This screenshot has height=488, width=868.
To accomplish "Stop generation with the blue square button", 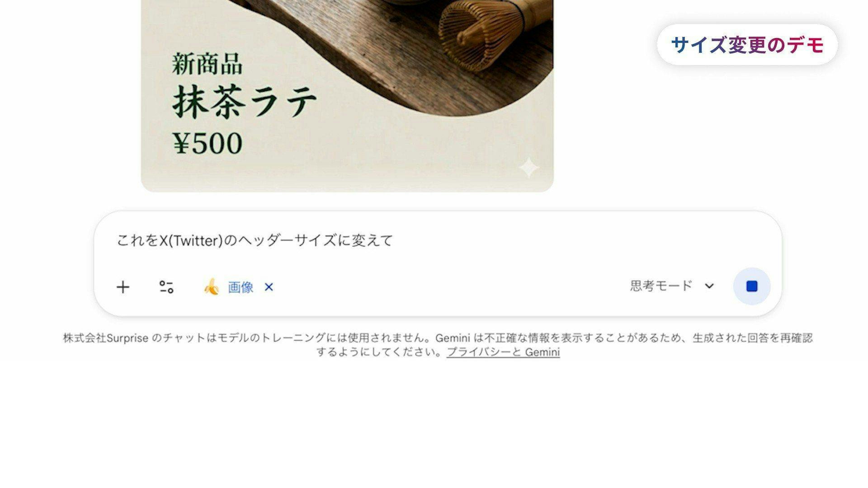I will point(752,286).
